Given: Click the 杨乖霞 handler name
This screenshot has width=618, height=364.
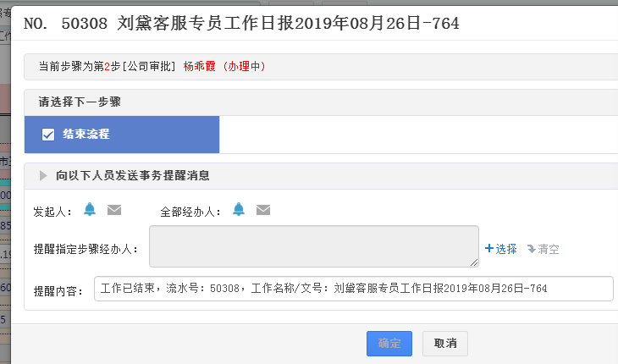Looking at the screenshot, I should 200,66.
